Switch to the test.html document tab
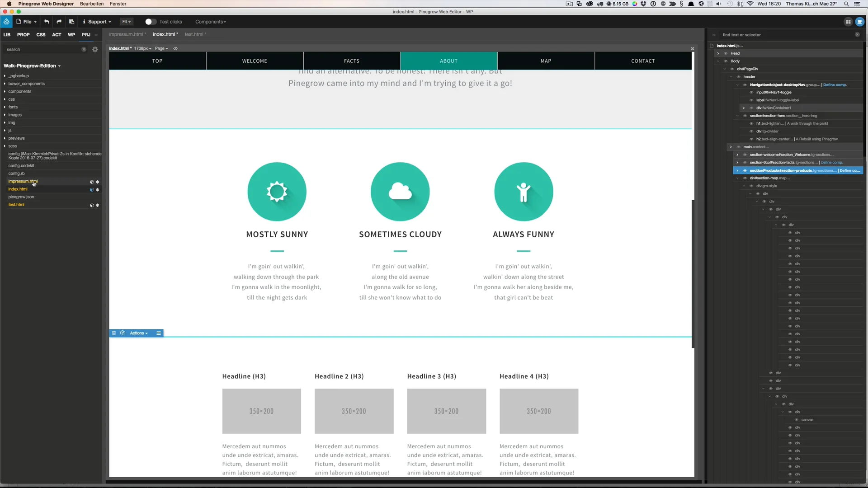This screenshot has height=488, width=868. point(194,34)
